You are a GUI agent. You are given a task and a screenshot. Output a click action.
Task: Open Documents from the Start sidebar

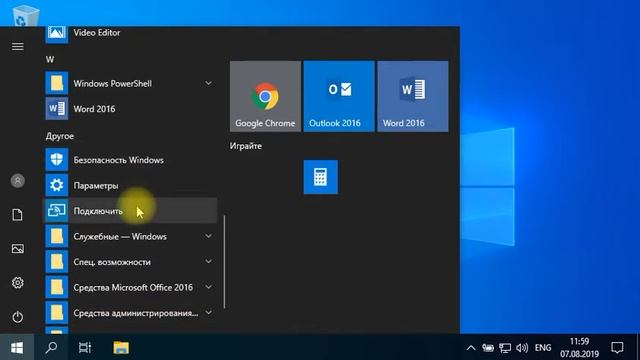click(x=18, y=215)
